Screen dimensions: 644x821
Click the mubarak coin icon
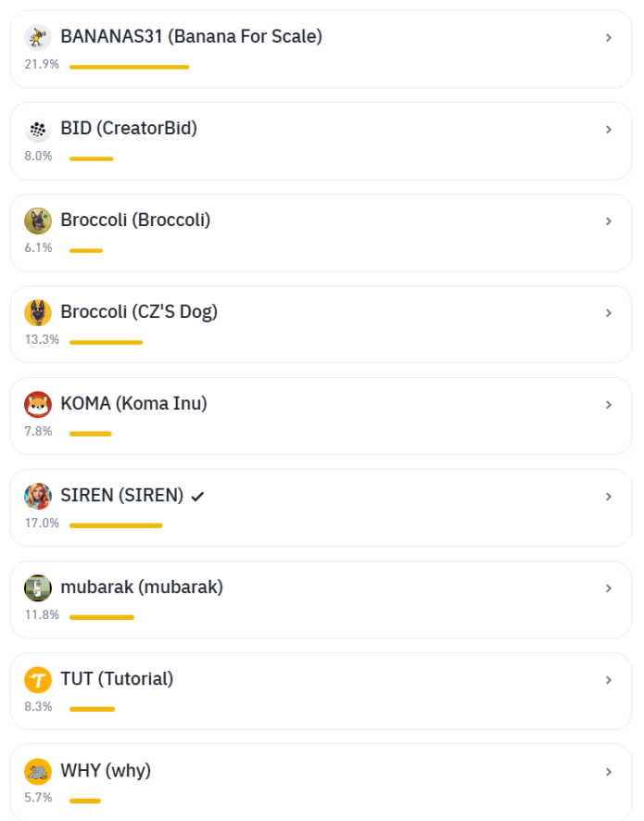click(38, 588)
